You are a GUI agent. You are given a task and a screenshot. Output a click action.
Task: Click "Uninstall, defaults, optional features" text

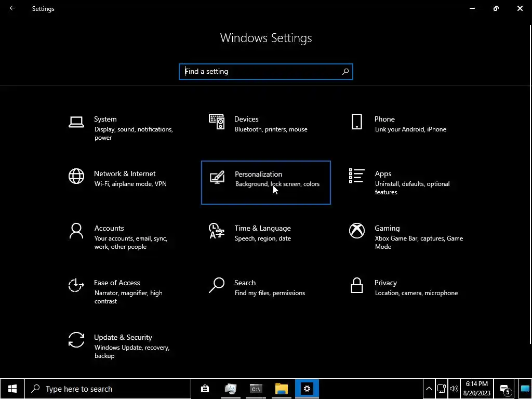412,188
